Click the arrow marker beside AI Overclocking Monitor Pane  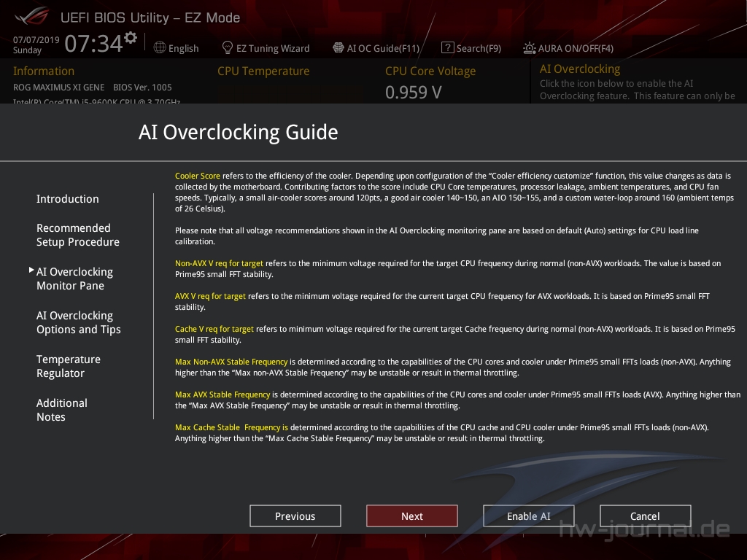31,270
